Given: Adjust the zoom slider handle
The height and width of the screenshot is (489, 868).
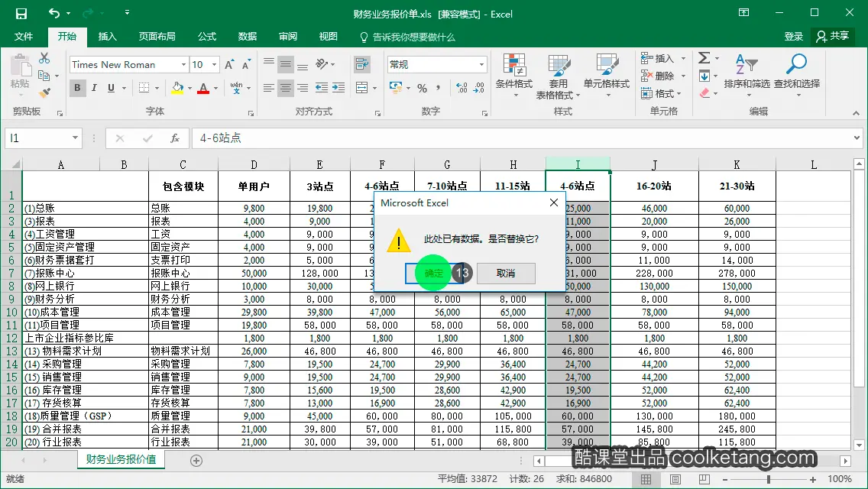Looking at the screenshot, I should (769, 479).
